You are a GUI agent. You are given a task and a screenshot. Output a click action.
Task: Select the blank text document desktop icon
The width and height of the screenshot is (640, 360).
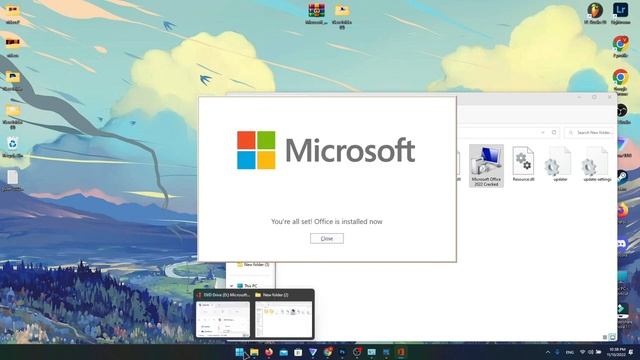13,180
